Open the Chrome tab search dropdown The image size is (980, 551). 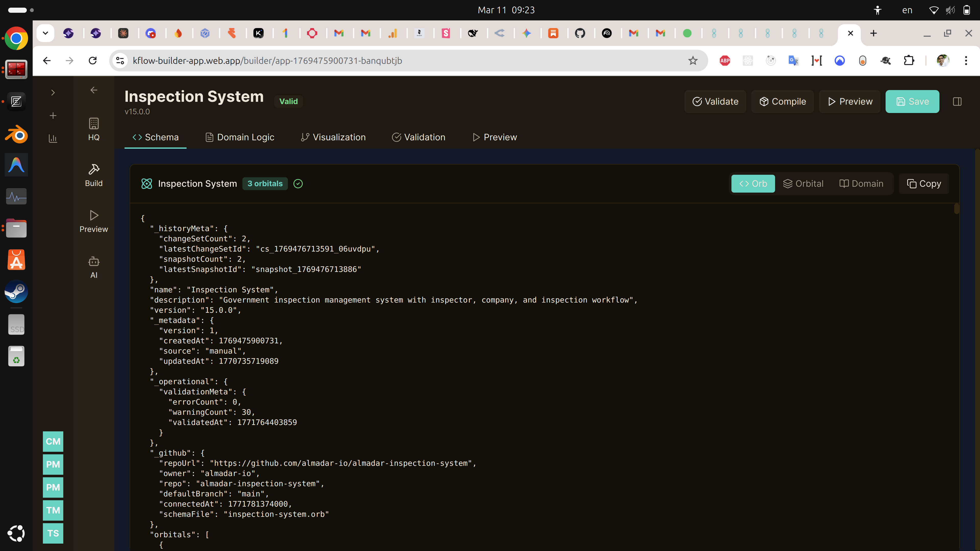[x=45, y=33]
